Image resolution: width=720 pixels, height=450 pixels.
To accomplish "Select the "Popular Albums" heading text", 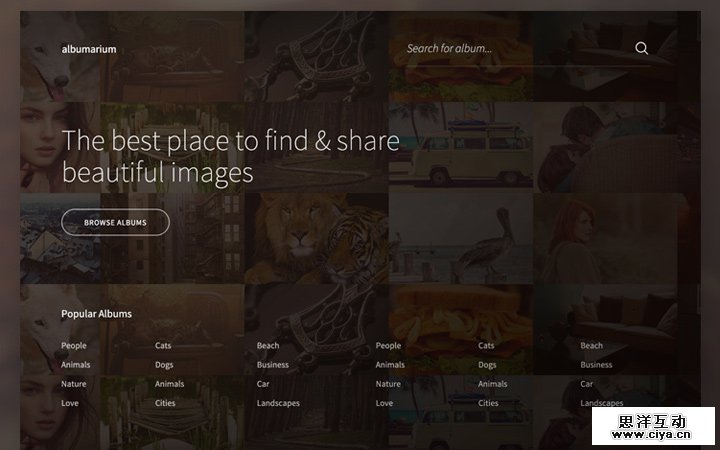I will click(x=96, y=314).
